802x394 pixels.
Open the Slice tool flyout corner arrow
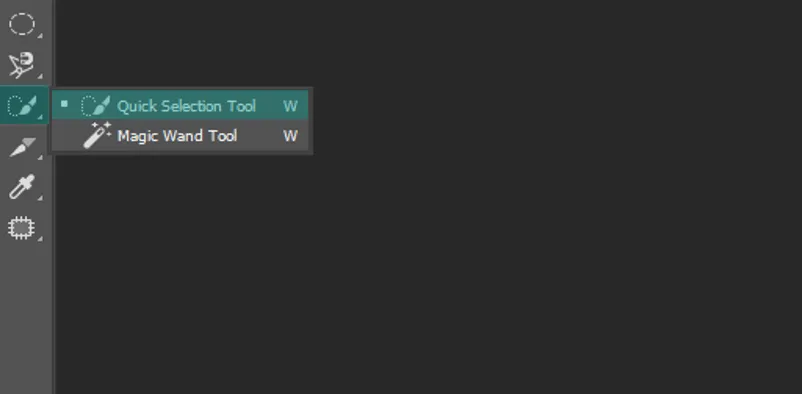[x=40, y=157]
